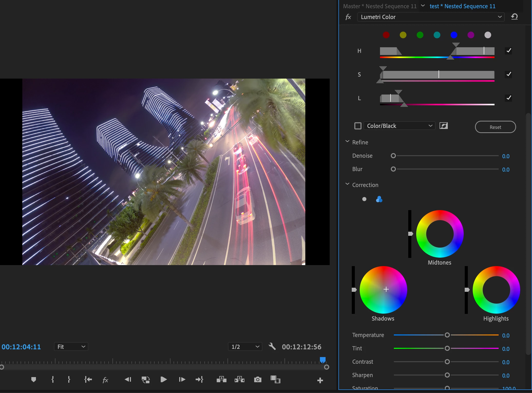
Task: Click the invert mask icon
Action: point(443,126)
